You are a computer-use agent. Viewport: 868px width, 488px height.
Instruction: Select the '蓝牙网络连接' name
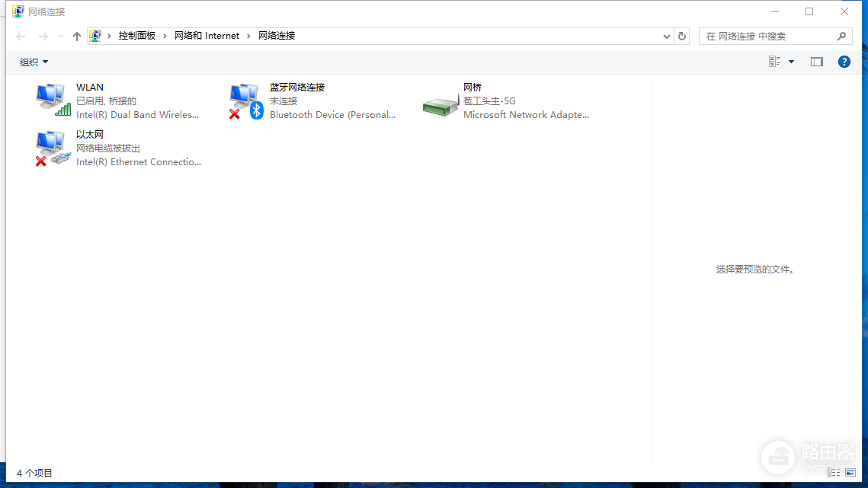click(297, 87)
